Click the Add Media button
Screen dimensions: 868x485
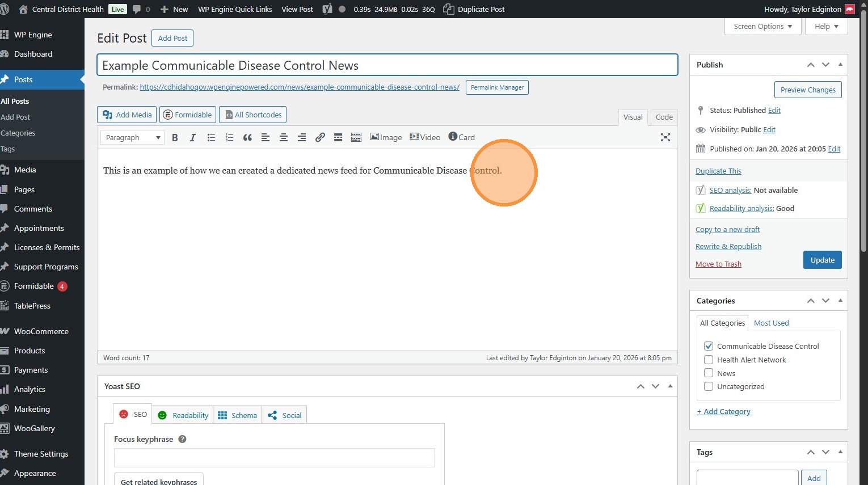[128, 115]
